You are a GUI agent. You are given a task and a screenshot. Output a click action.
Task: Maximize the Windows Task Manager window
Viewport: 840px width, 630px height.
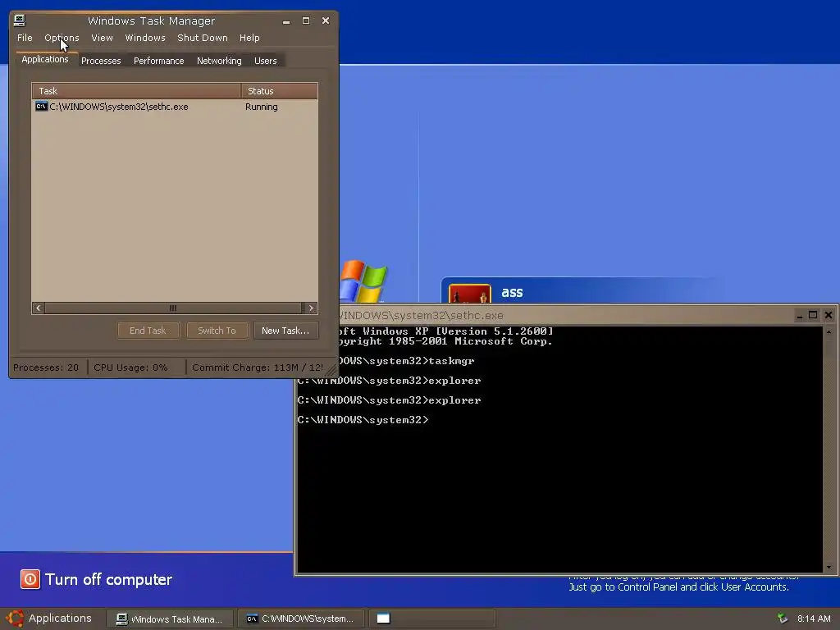(x=306, y=21)
